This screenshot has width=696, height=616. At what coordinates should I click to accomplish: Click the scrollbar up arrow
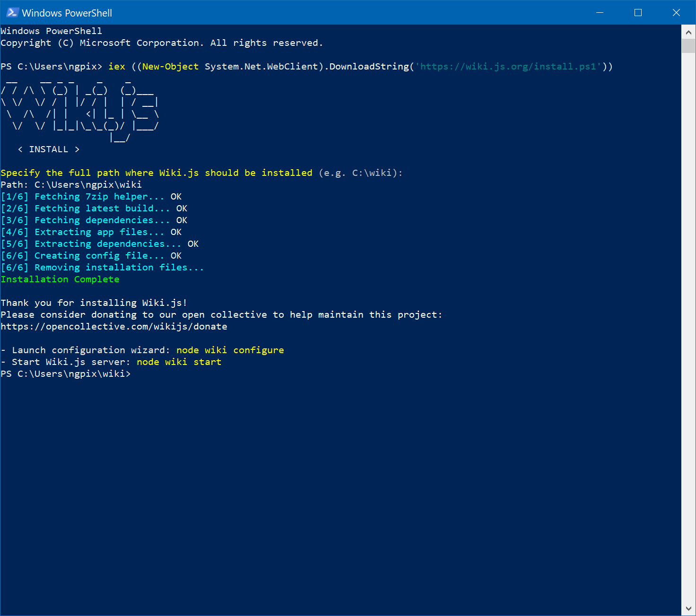(688, 32)
